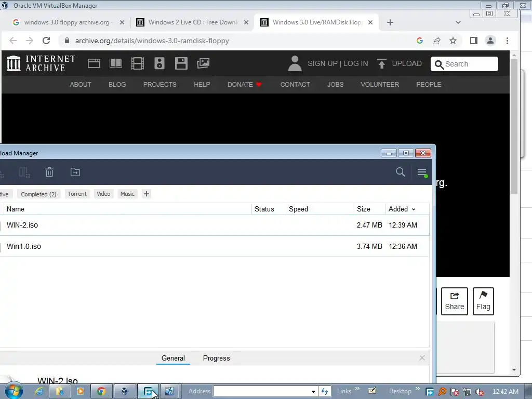Click the Flag button on archive page
Image resolution: width=532 pixels, height=399 pixels.
(483, 301)
